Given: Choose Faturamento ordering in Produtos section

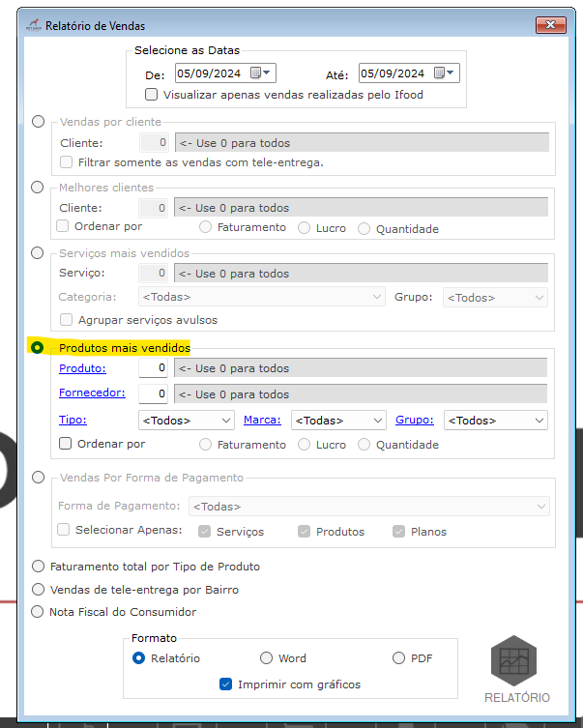Looking at the screenshot, I should point(205,445).
